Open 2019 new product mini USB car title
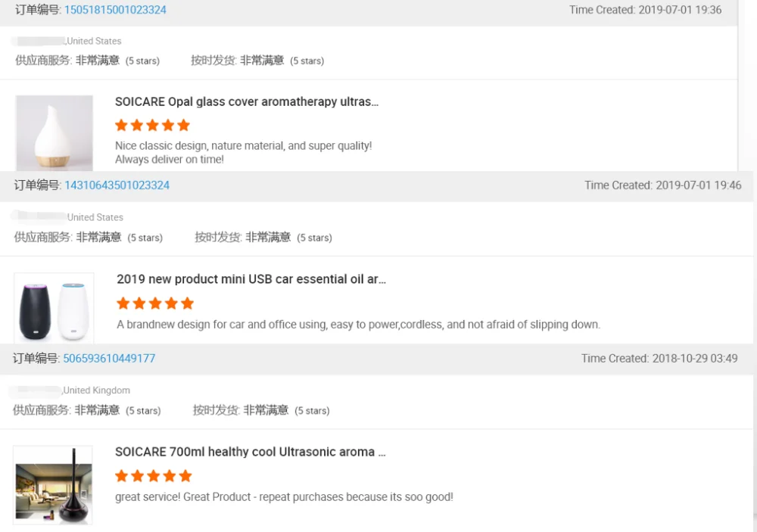Viewport: 757px width, 532px height. point(251,279)
